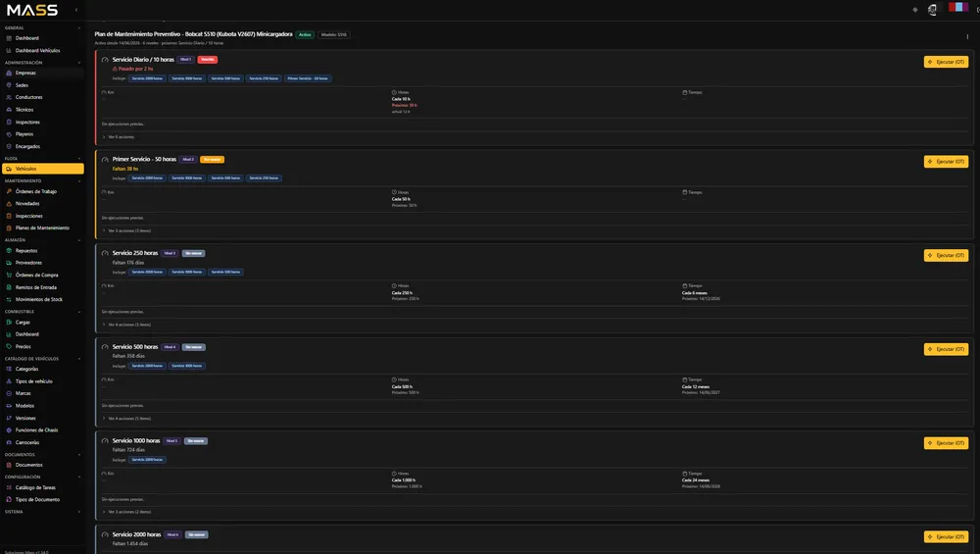Viewport: 980px width, 554px height.
Task: Collapse the Mantenimiento sidebar section
Action: point(78,180)
